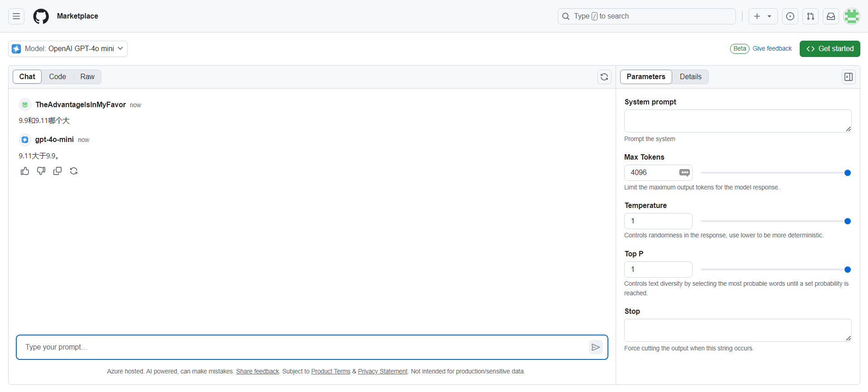Click the GitHub logo icon

pos(41,16)
